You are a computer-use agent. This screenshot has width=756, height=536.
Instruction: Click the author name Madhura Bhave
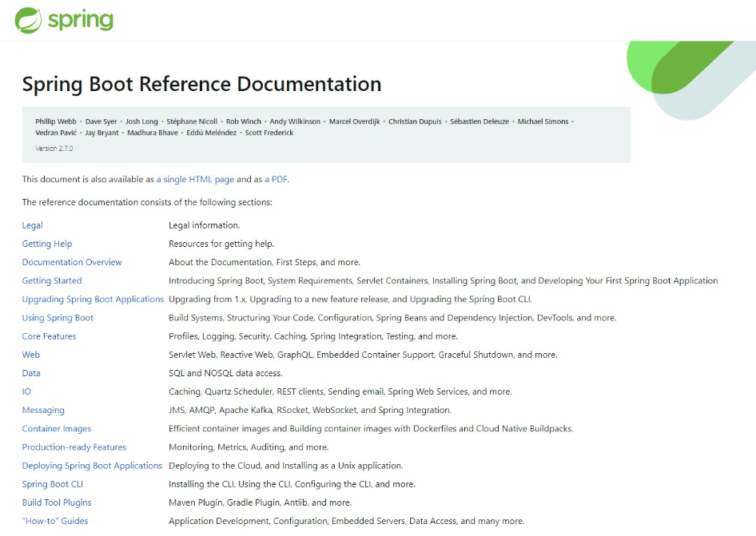(x=153, y=133)
